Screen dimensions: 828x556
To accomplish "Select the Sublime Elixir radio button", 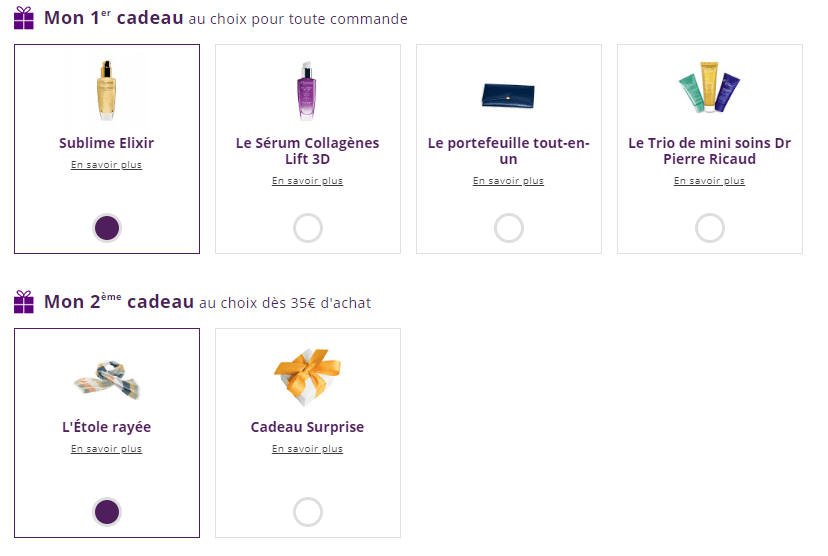I will [x=107, y=228].
